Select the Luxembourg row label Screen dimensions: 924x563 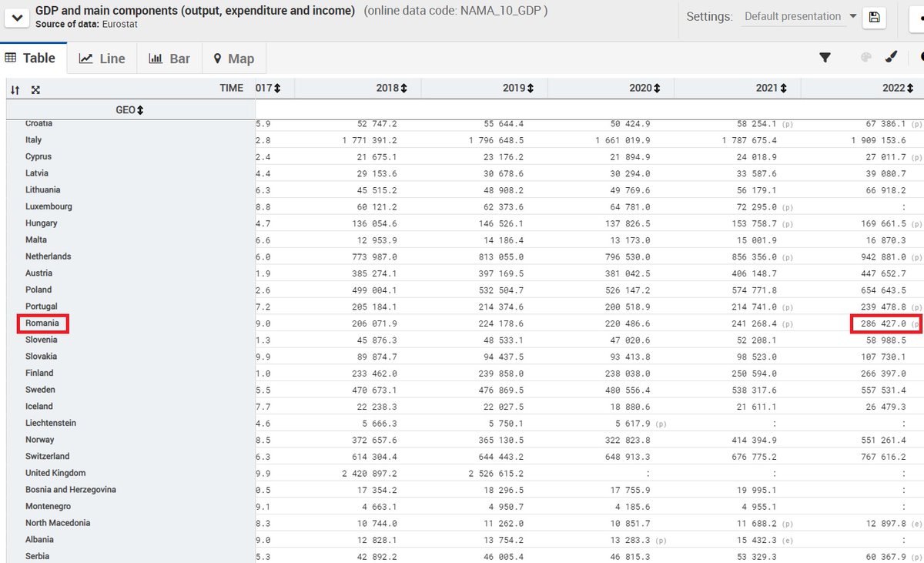click(49, 207)
